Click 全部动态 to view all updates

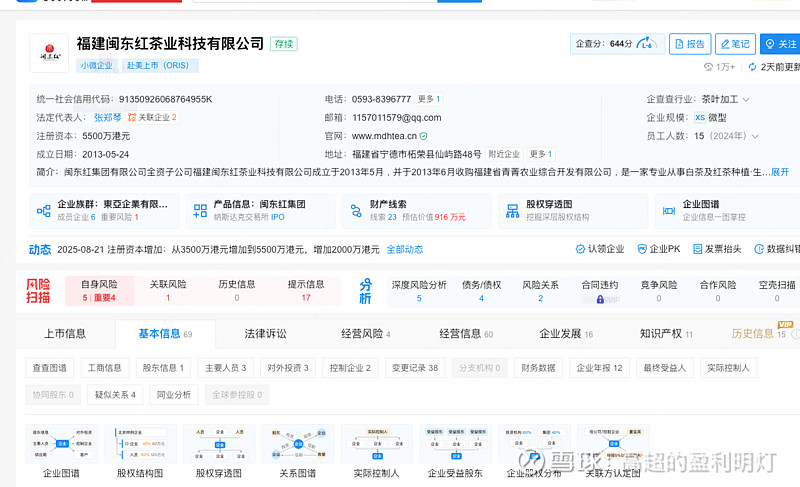point(404,249)
